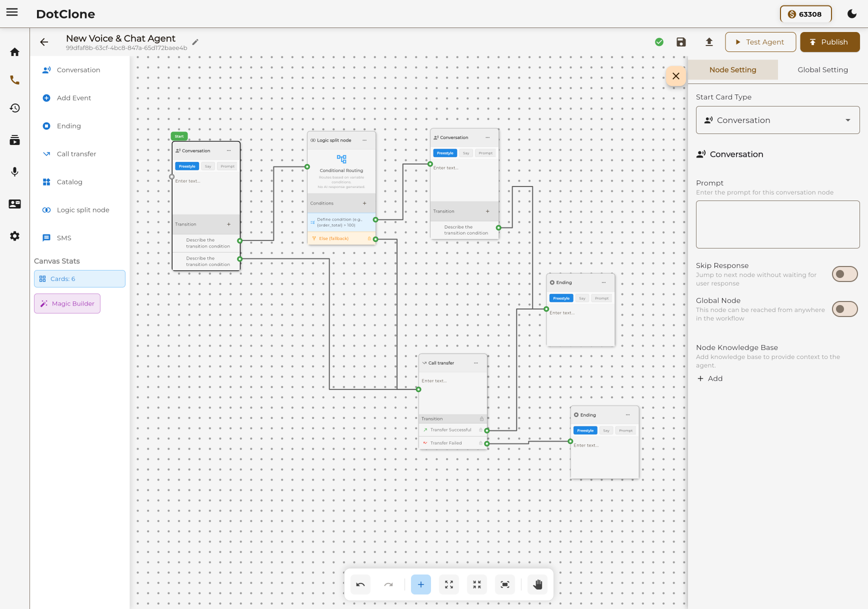The image size is (868, 609).
Task: Select Freestyle mode in second Conversation card
Action: click(x=445, y=153)
